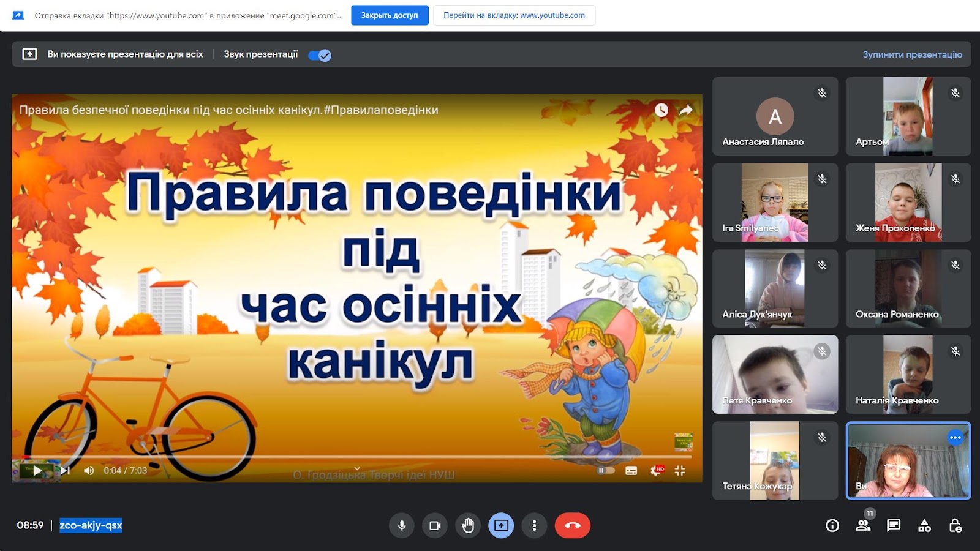Toggle the microphone button
The width and height of the screenshot is (980, 551).
click(402, 525)
